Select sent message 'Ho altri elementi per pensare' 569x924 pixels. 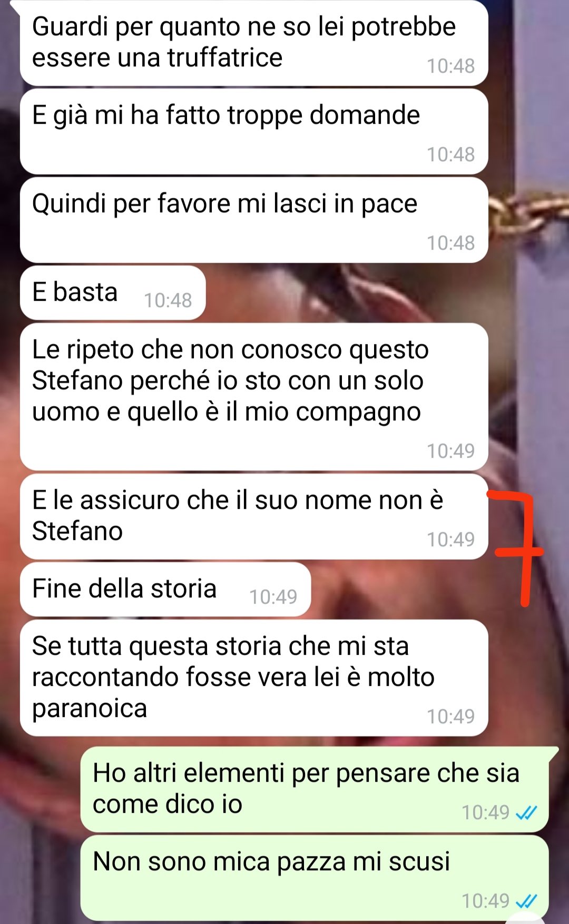(315, 790)
